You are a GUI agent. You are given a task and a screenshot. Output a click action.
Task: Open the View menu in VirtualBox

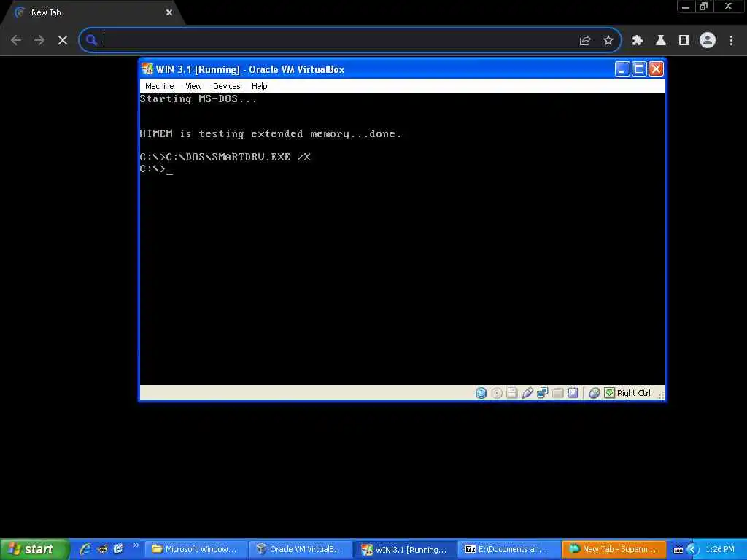tap(193, 86)
